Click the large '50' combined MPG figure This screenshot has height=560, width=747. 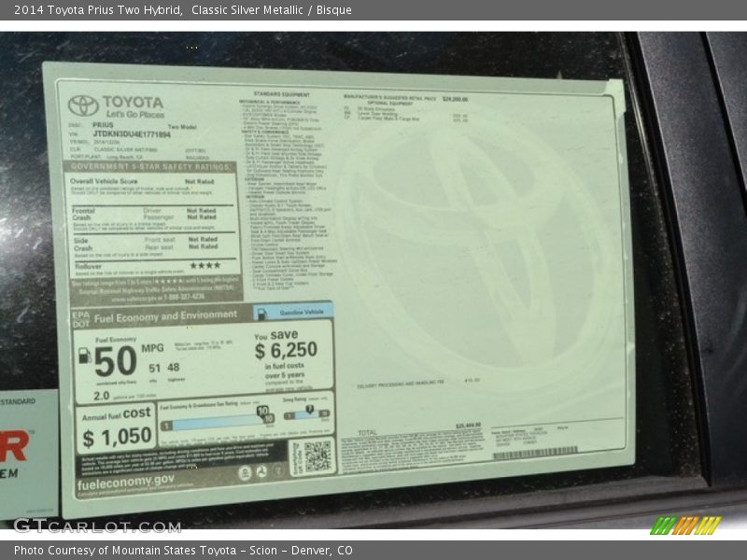[x=115, y=360]
